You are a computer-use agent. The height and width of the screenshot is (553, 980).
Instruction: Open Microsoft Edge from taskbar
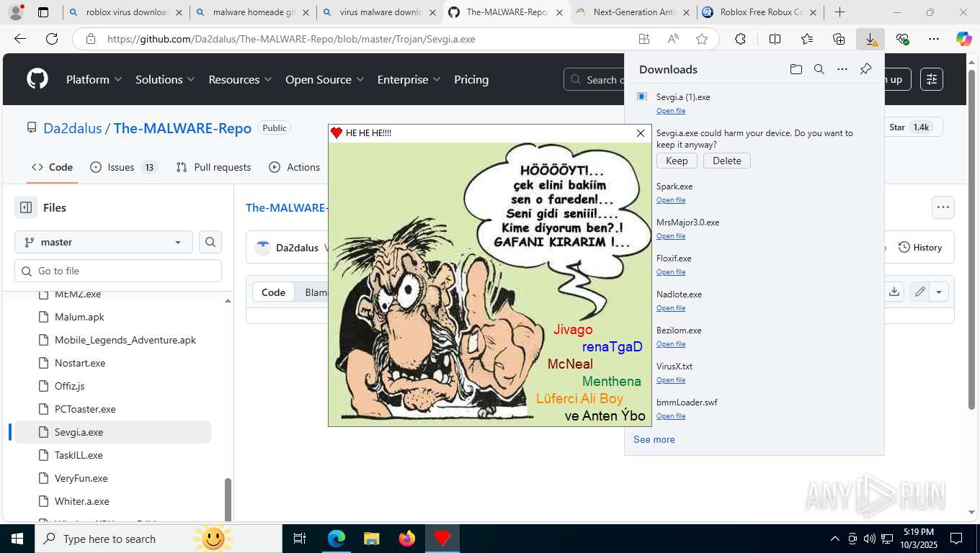[x=337, y=539]
